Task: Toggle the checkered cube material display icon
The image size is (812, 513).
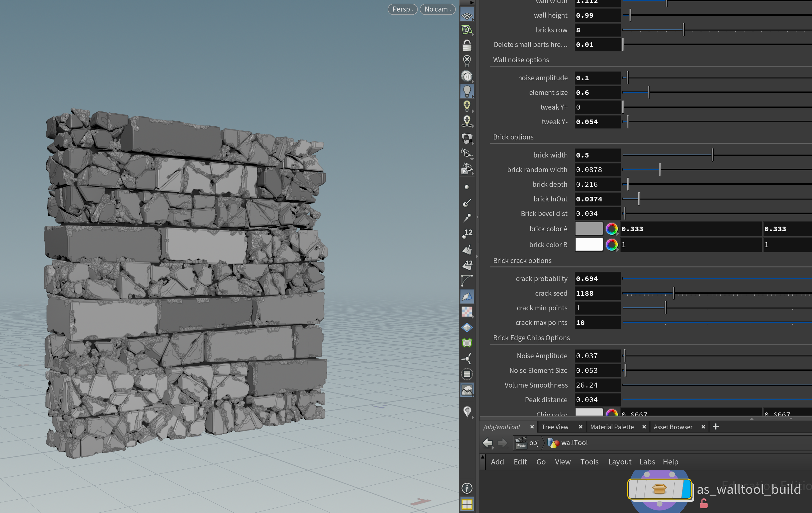Action: click(467, 138)
